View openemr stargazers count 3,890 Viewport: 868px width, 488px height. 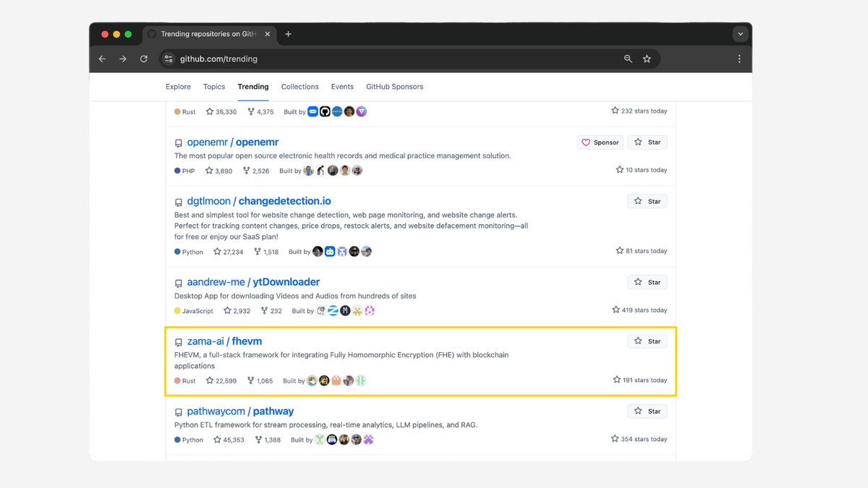pyautogui.click(x=219, y=171)
